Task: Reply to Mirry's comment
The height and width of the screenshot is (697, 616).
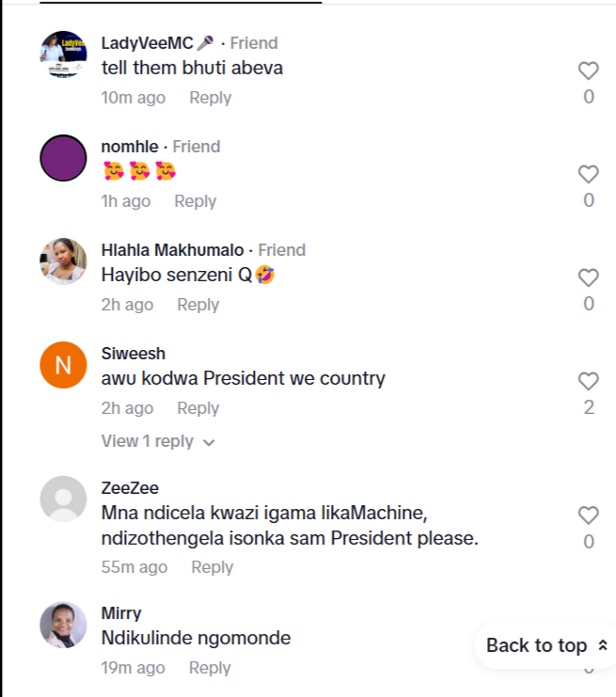Action: tap(210, 668)
